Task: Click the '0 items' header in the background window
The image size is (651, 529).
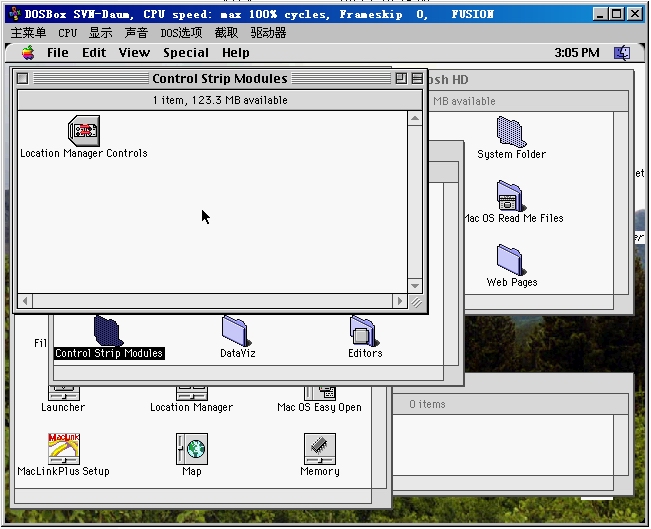Action: pyautogui.click(x=427, y=404)
